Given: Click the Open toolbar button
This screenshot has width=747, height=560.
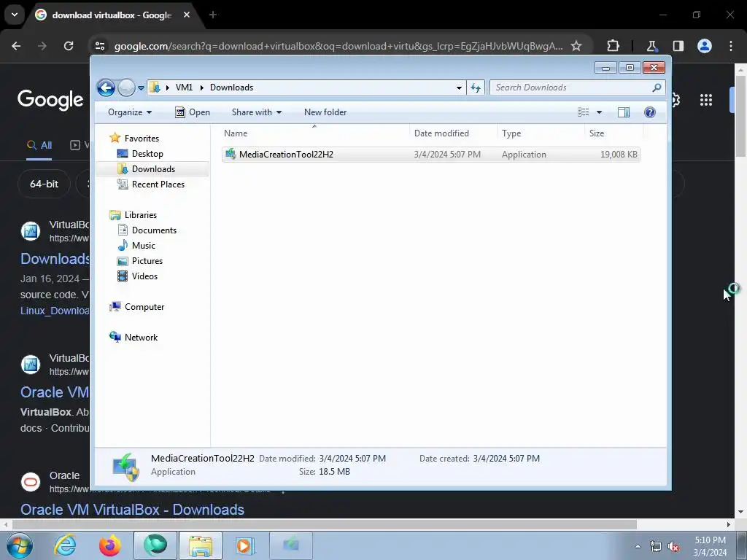Looking at the screenshot, I should [193, 112].
